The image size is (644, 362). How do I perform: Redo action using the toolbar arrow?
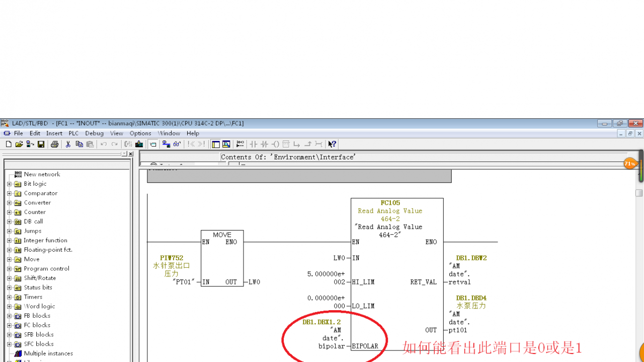tap(114, 144)
